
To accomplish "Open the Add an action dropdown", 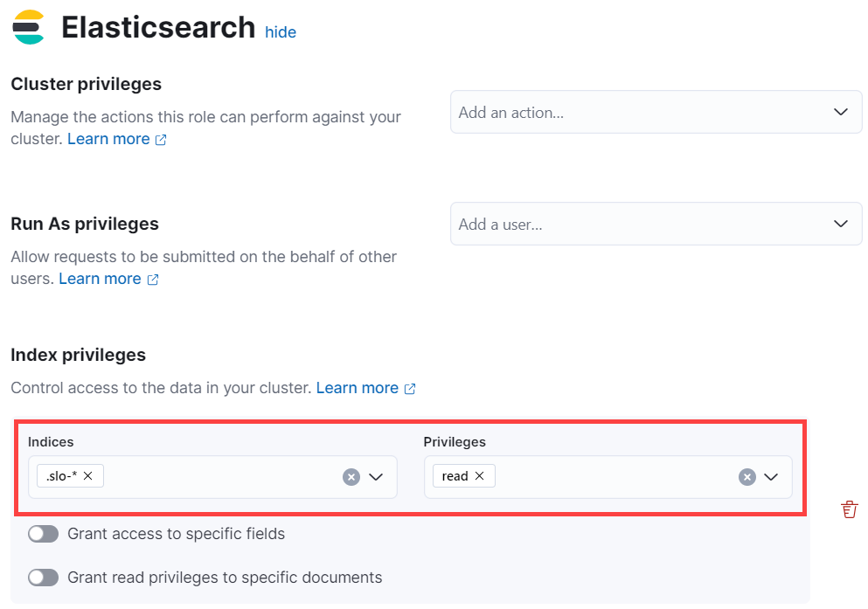I will click(x=841, y=113).
